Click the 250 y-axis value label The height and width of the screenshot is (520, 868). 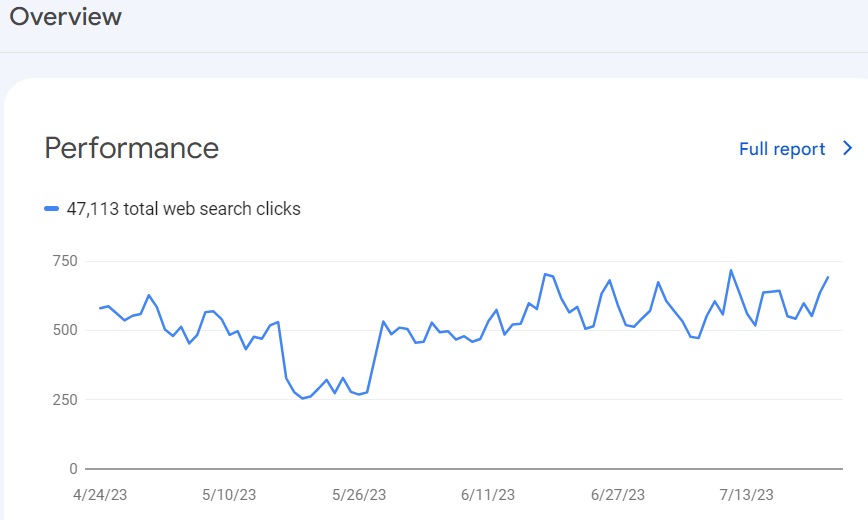pyautogui.click(x=65, y=399)
